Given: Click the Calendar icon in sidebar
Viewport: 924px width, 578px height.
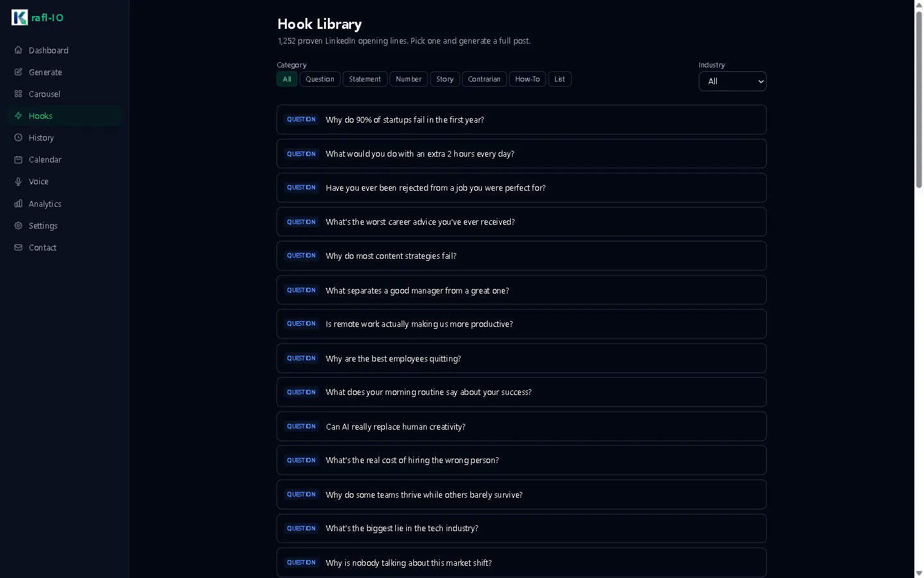Looking at the screenshot, I should point(19,159).
